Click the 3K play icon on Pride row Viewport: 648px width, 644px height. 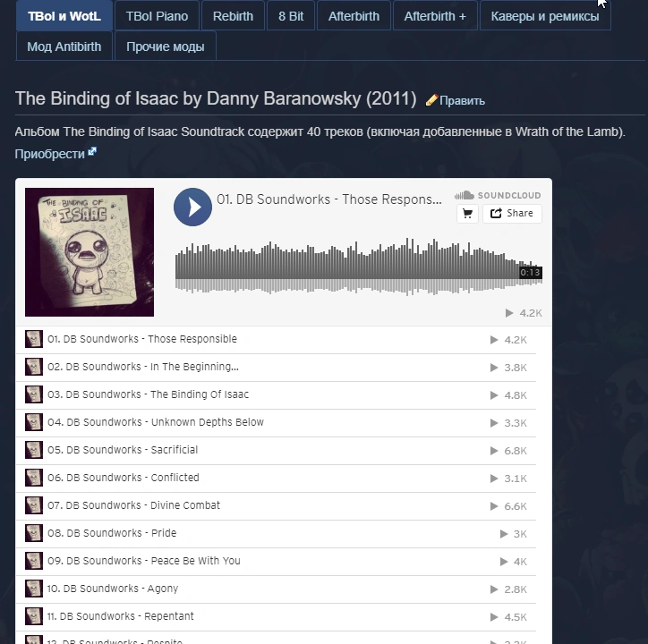tap(504, 534)
